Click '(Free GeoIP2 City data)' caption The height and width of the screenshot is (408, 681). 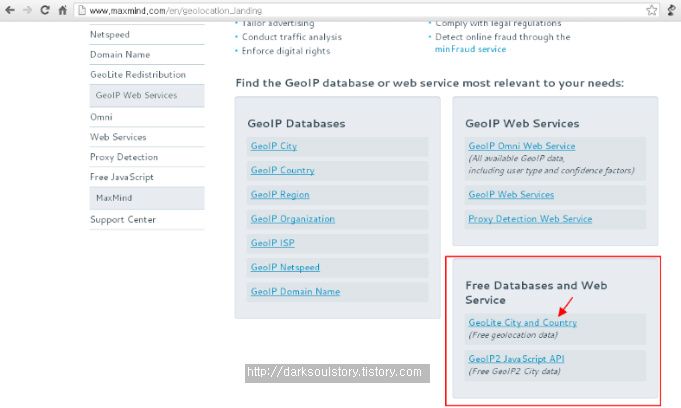click(514, 371)
